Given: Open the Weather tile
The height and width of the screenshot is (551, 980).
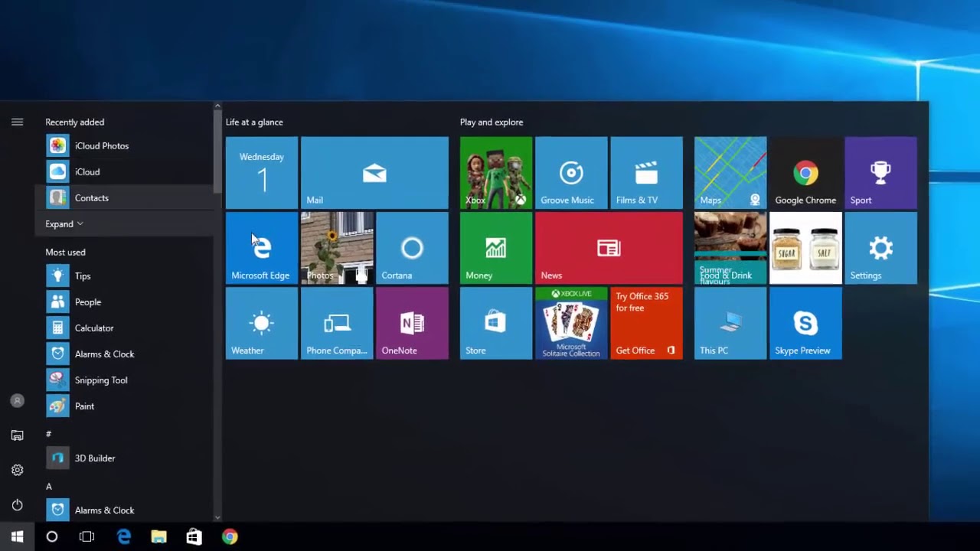Looking at the screenshot, I should pyautogui.click(x=262, y=323).
